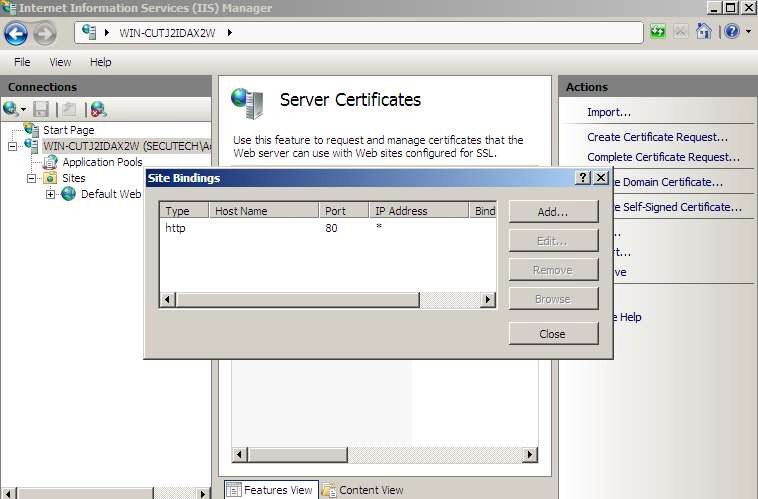Click the Application Pools icon
Viewport: 758px width, 499px height.
(x=50, y=162)
